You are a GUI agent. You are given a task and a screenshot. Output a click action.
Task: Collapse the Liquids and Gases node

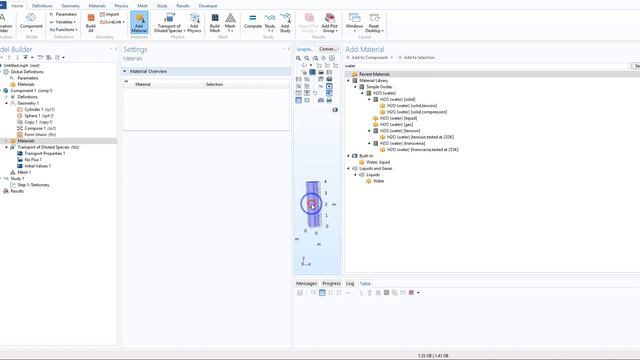pyautogui.click(x=349, y=168)
